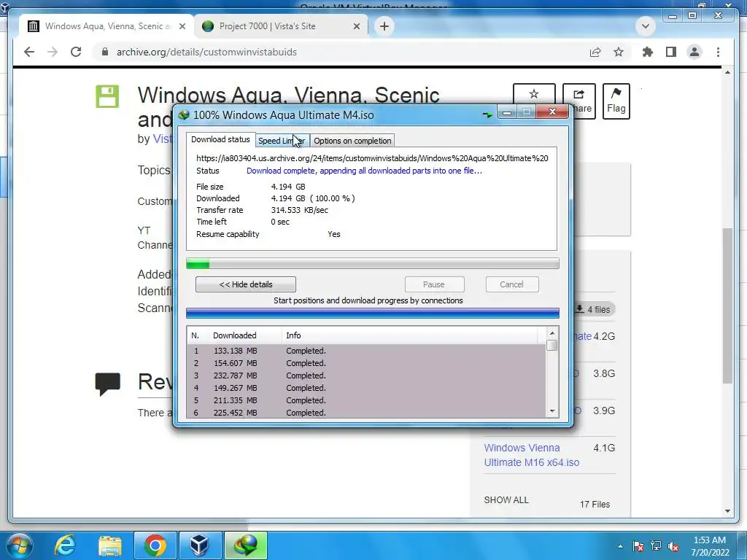Viewport: 747px width, 560px height.
Task: Select connection row 225.452 MB
Action: coord(366,413)
